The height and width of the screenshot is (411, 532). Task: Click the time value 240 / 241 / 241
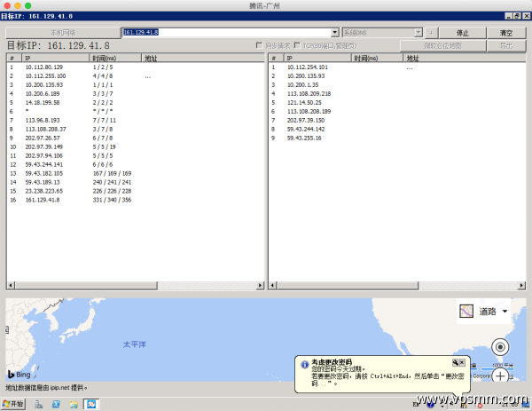(x=112, y=182)
